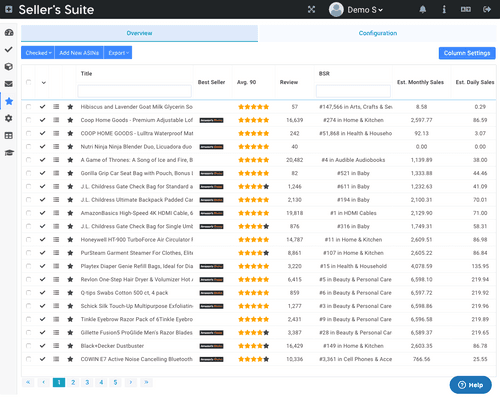Go to the previous page arrow

coord(44,382)
